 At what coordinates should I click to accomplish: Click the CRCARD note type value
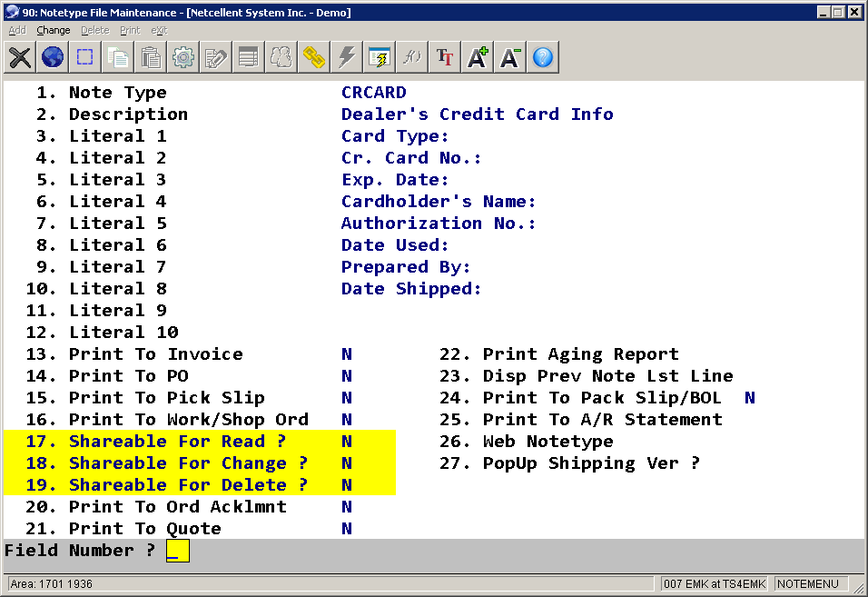click(x=373, y=93)
